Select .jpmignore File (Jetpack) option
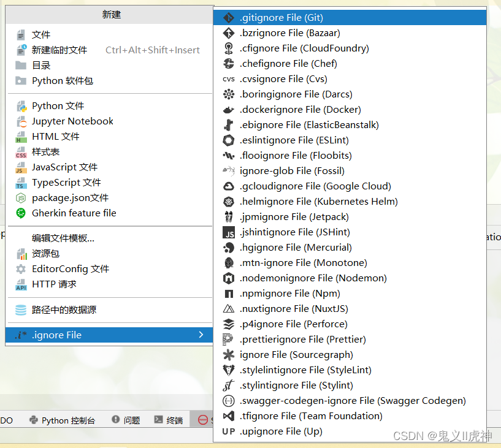This screenshot has height=448, width=501. click(x=350, y=217)
